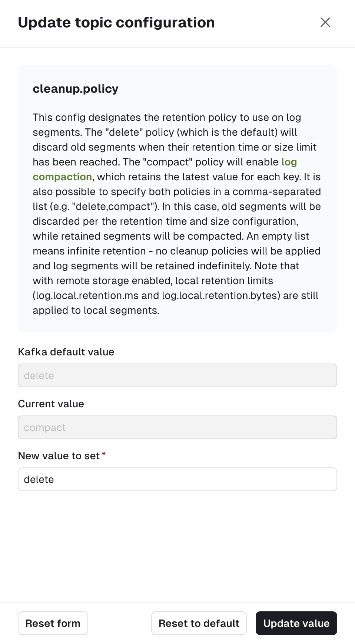Click the "Current value" label
This screenshot has height=644, width=355.
51,404
